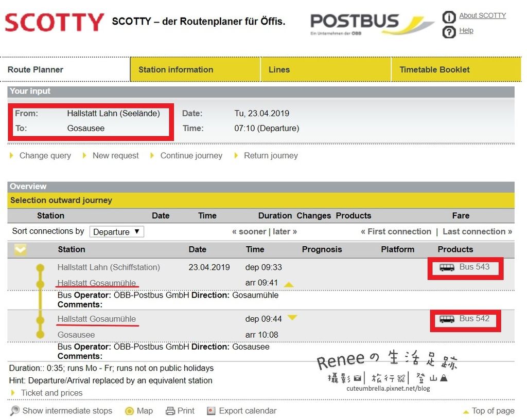
Task: Open the Bus 543 product link
Action: 474,267
